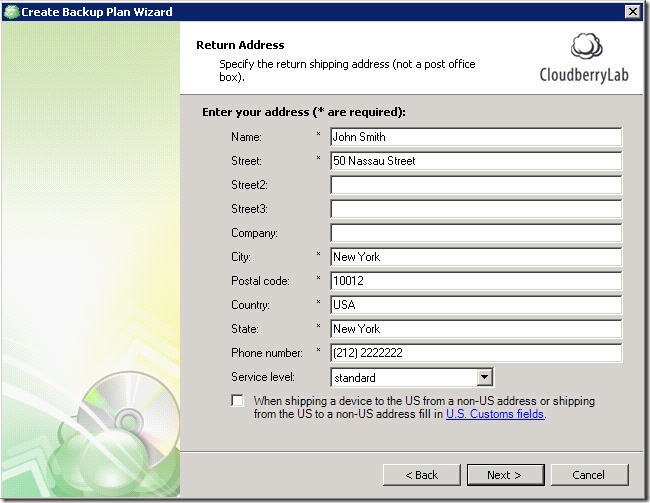Screen dimensions: 650x503
Task: Select the Service level combo box showing standard
Action: coord(412,377)
